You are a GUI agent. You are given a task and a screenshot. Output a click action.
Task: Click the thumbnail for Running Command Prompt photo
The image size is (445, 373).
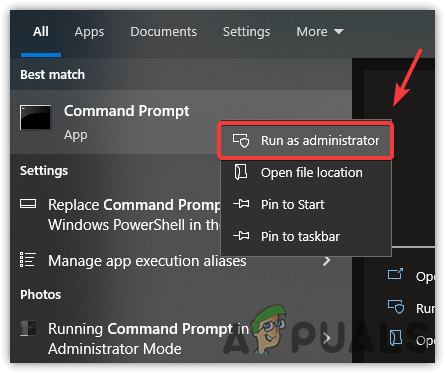click(28, 328)
